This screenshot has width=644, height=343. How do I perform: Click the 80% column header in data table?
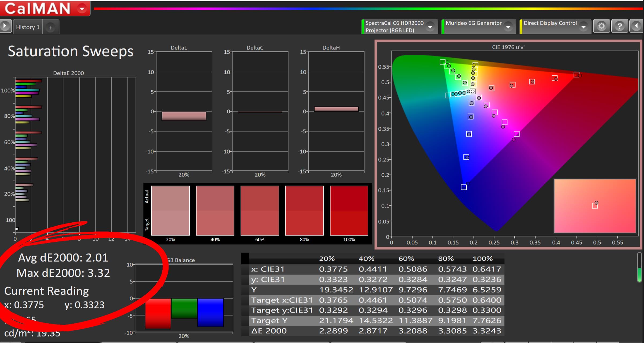[446, 259]
